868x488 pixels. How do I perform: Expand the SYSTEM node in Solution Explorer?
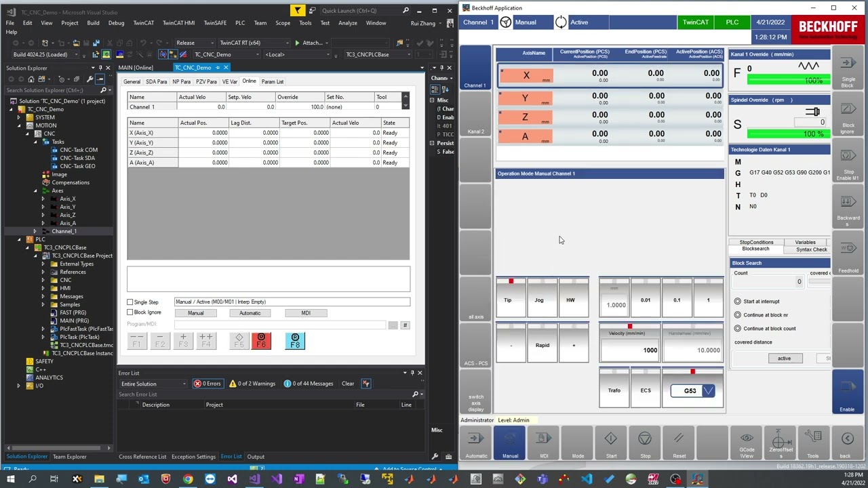[x=19, y=117]
